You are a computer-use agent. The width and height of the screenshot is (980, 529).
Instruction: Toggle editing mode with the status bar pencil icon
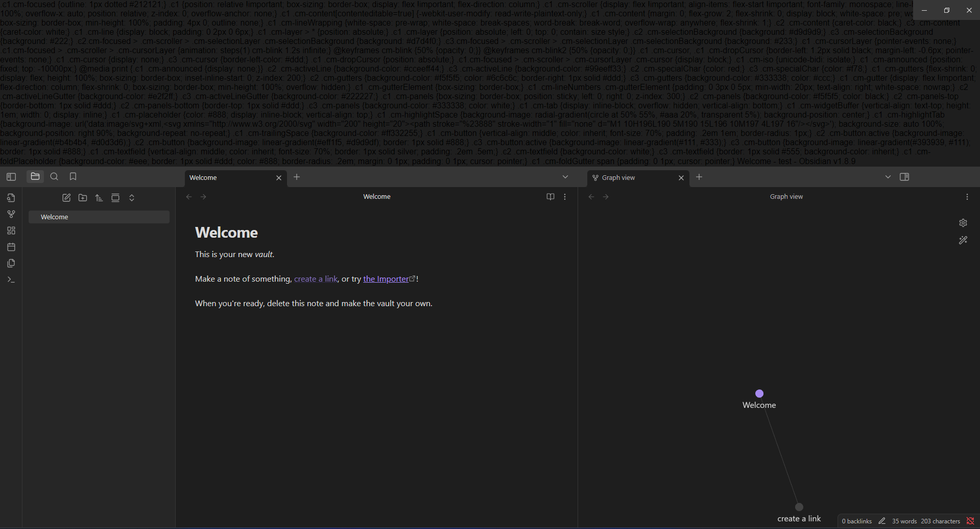[882, 521]
